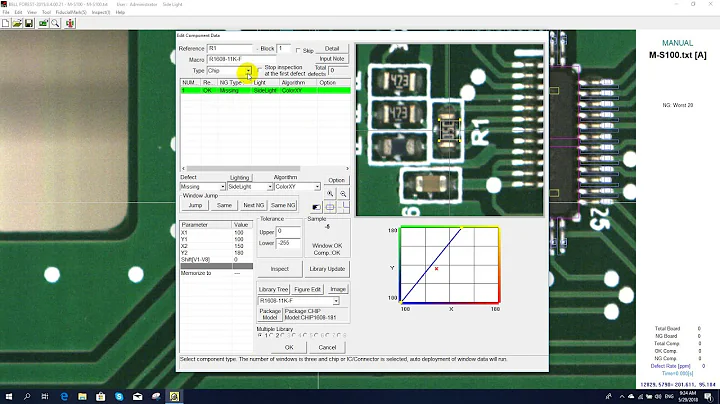Open Skype from the taskbar

pyautogui.click(x=119, y=396)
